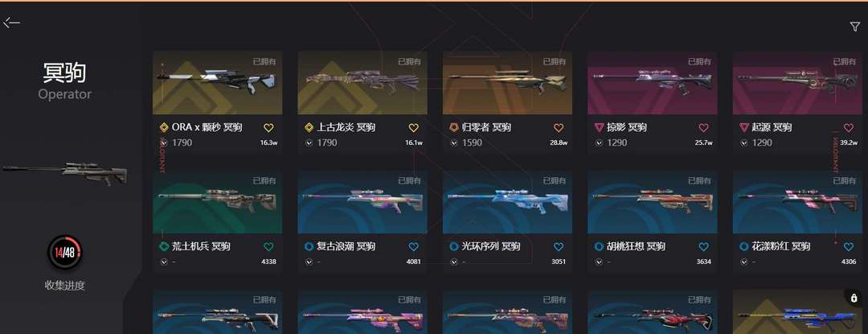Open the filter funnel icon

tap(854, 27)
